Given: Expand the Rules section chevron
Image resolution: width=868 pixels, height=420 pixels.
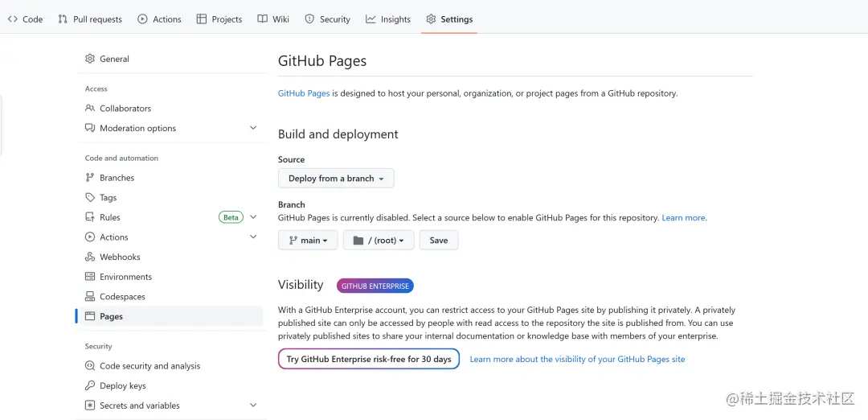Looking at the screenshot, I should [253, 217].
